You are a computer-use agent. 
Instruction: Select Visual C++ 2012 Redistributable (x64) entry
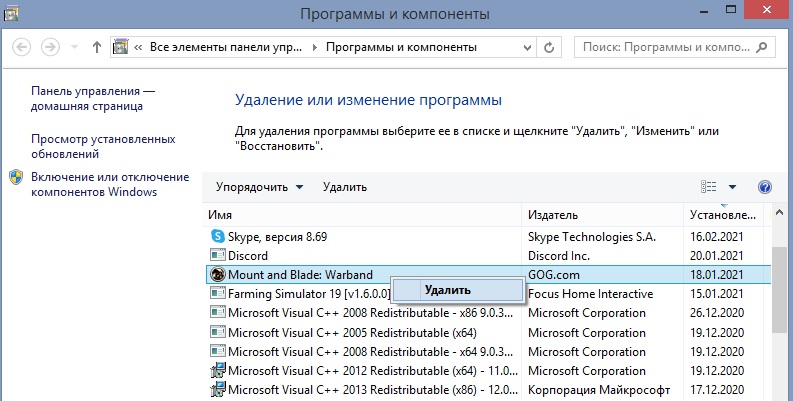click(373, 371)
